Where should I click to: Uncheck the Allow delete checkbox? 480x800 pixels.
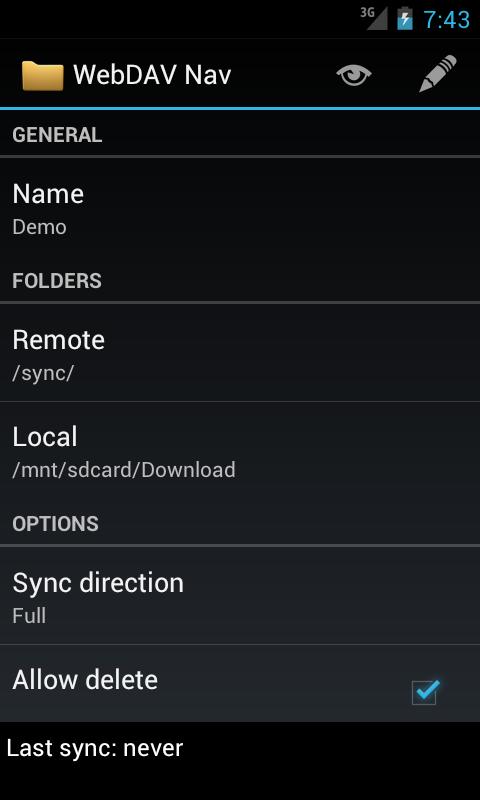click(x=425, y=692)
